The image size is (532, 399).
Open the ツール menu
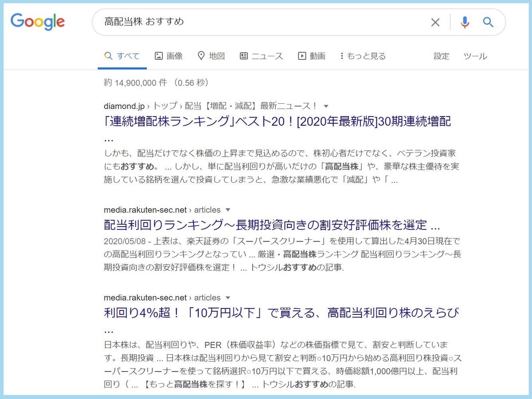[475, 56]
